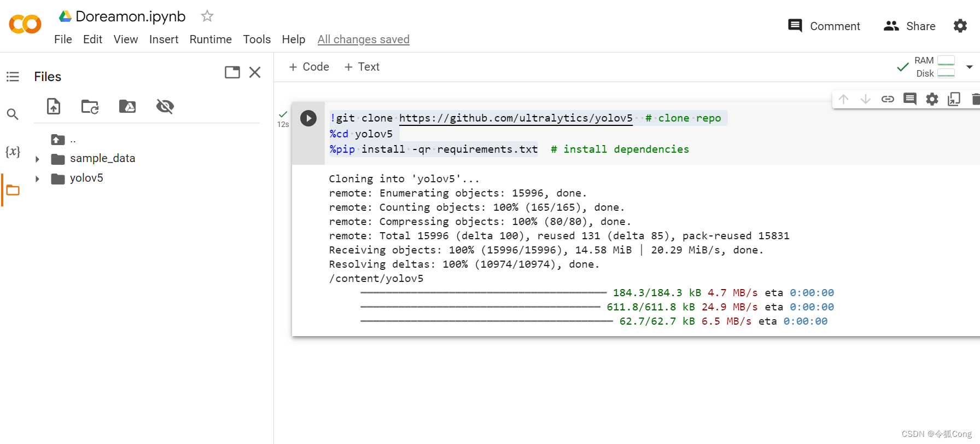The image size is (980, 444).
Task: Click the pip install requirements.txt line
Action: tap(434, 149)
